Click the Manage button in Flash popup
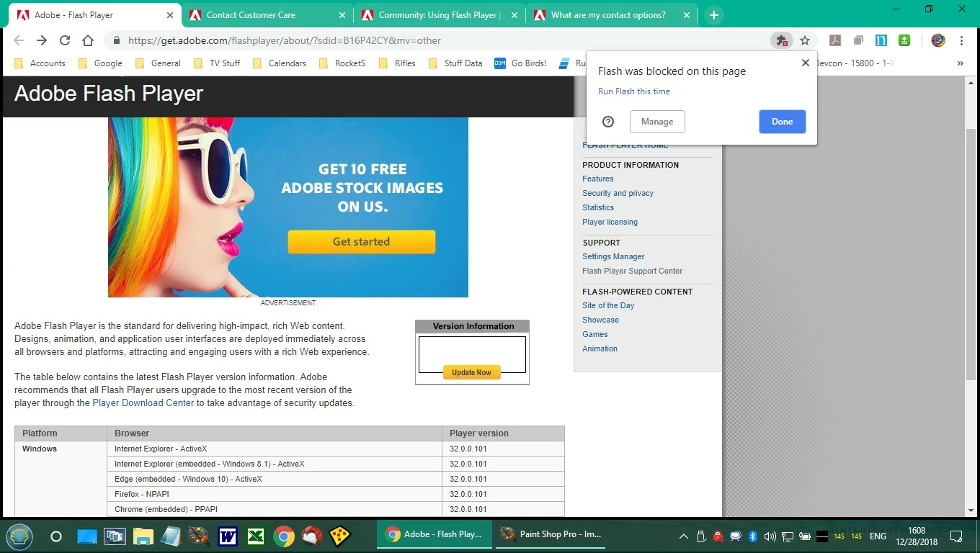The image size is (980, 553). pyautogui.click(x=657, y=122)
